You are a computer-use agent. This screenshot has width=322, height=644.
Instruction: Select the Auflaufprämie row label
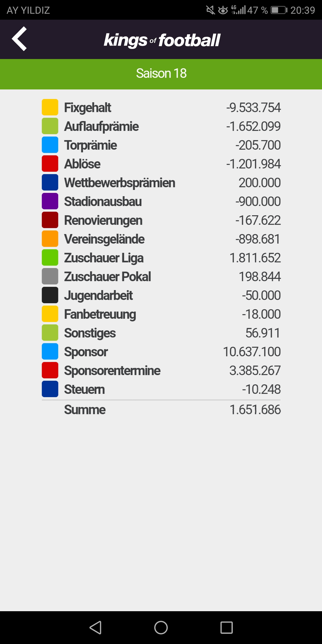[x=101, y=126]
